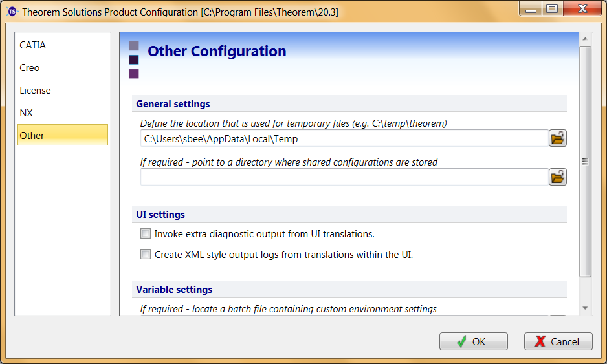Open the License configuration page
Screen dimensions: 607x364
click(63, 90)
